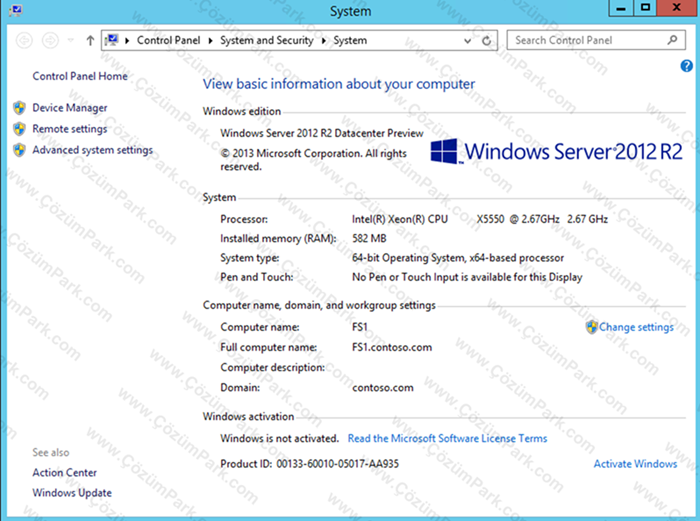Click the Intel(R) Xeon(R) CPU processor value
This screenshot has width=700, height=521.
click(480, 219)
